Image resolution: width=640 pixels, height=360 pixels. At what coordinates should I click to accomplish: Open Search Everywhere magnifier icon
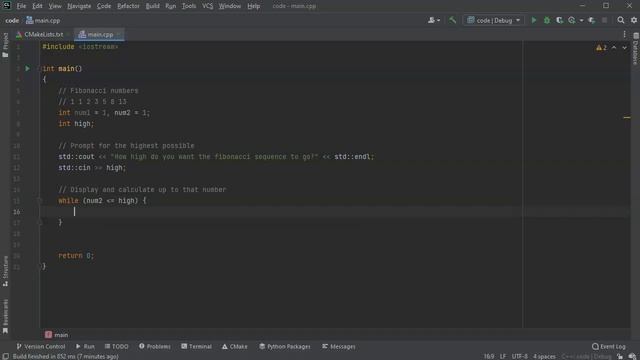click(620, 20)
